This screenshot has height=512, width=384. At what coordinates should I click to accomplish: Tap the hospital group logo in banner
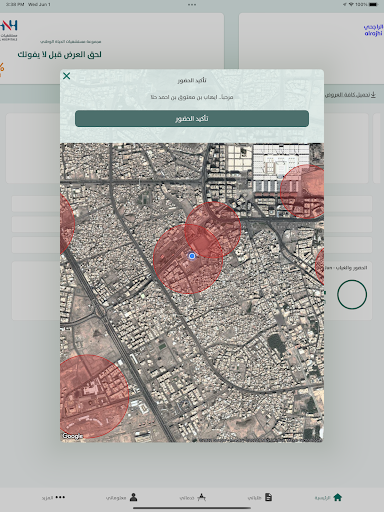(9, 30)
